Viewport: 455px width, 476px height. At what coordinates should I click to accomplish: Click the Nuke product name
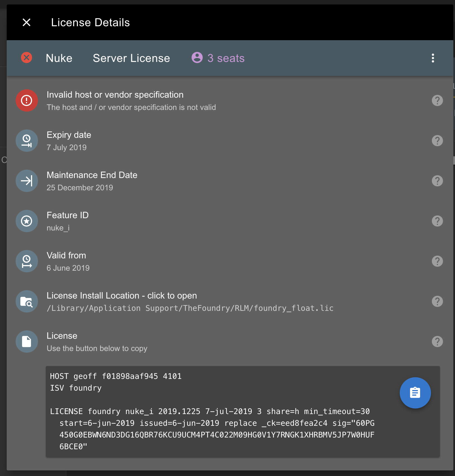[59, 58]
